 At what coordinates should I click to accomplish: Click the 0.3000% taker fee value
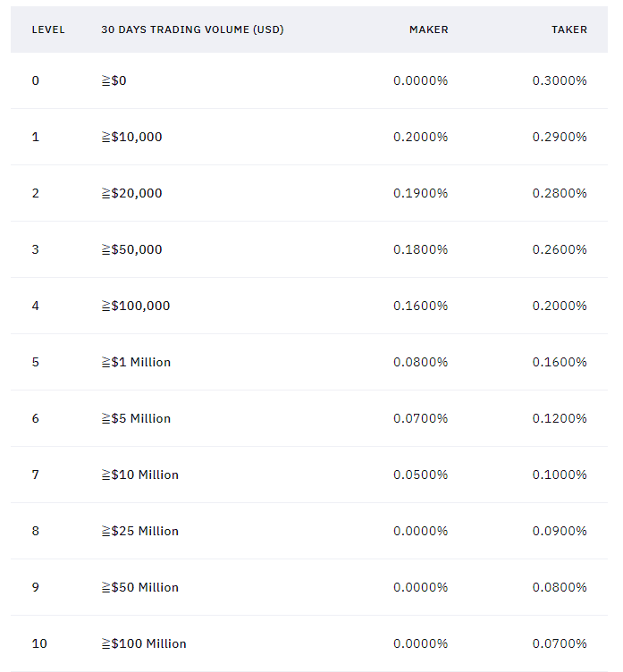[560, 80]
